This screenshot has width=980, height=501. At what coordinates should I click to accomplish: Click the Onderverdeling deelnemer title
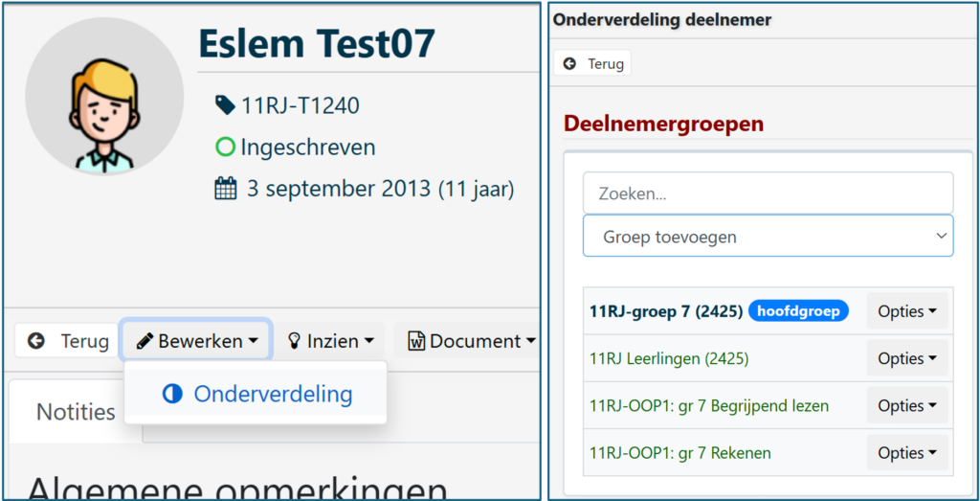click(x=662, y=19)
